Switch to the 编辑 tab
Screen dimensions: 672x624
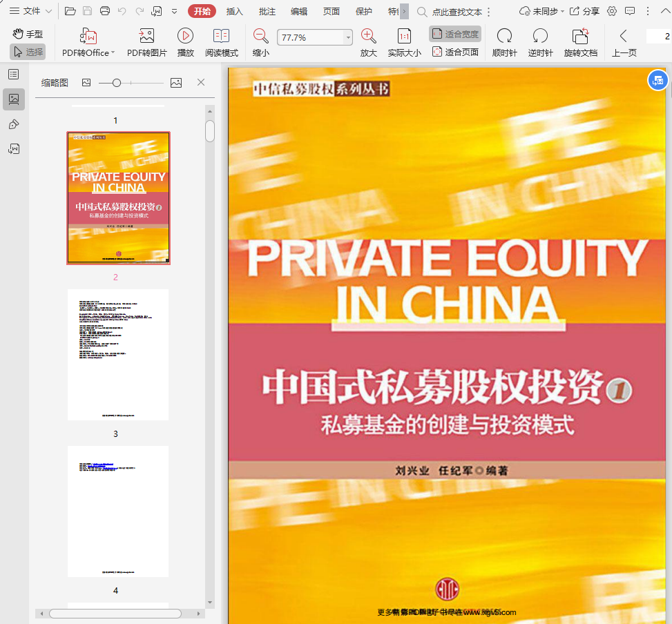pos(299,12)
